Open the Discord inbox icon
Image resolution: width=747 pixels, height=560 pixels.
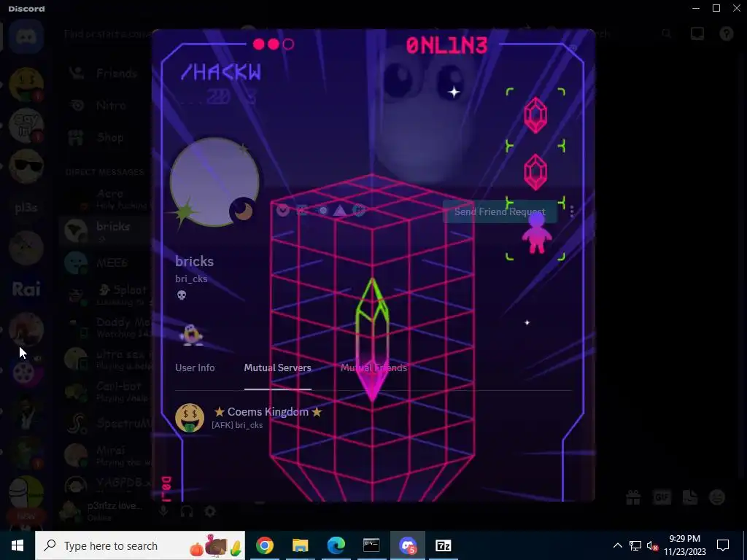697,34
